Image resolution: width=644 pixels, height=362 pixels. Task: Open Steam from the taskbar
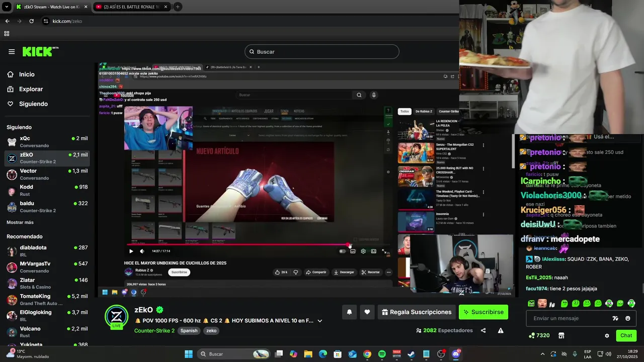(x=411, y=354)
